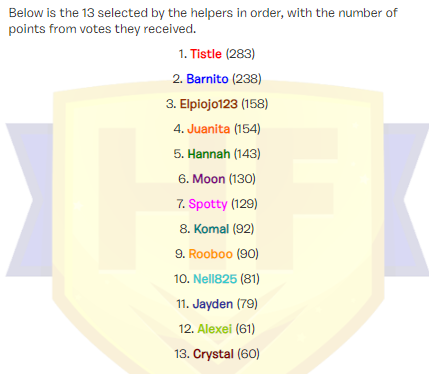Image resolution: width=429 pixels, height=374 pixels.
Task: Open Jayden's dark blue username
Action: point(213,304)
